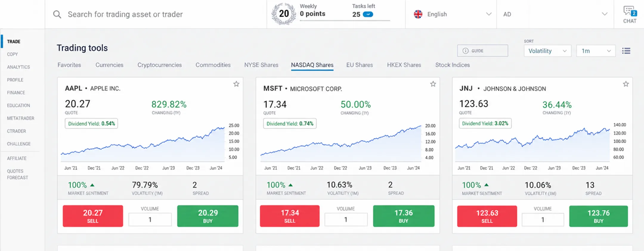Screen dimensions: 644x251
Task: Open CTRADER in sidebar
Action: point(16,131)
